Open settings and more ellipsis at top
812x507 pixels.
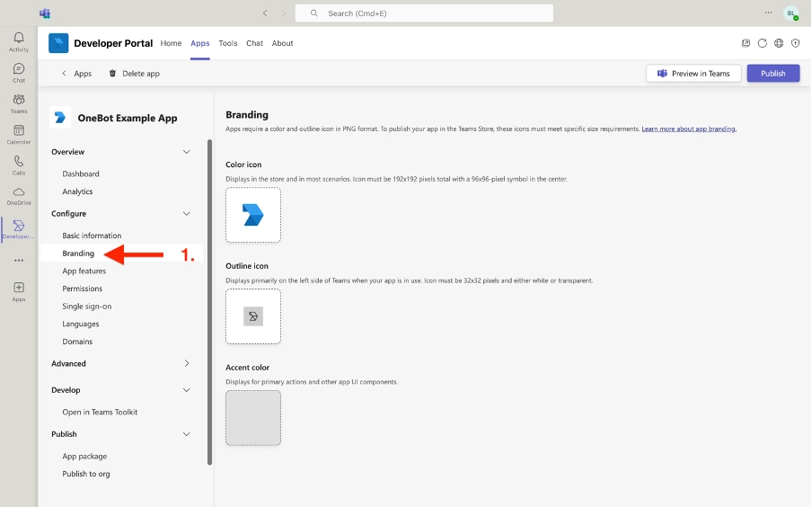769,13
